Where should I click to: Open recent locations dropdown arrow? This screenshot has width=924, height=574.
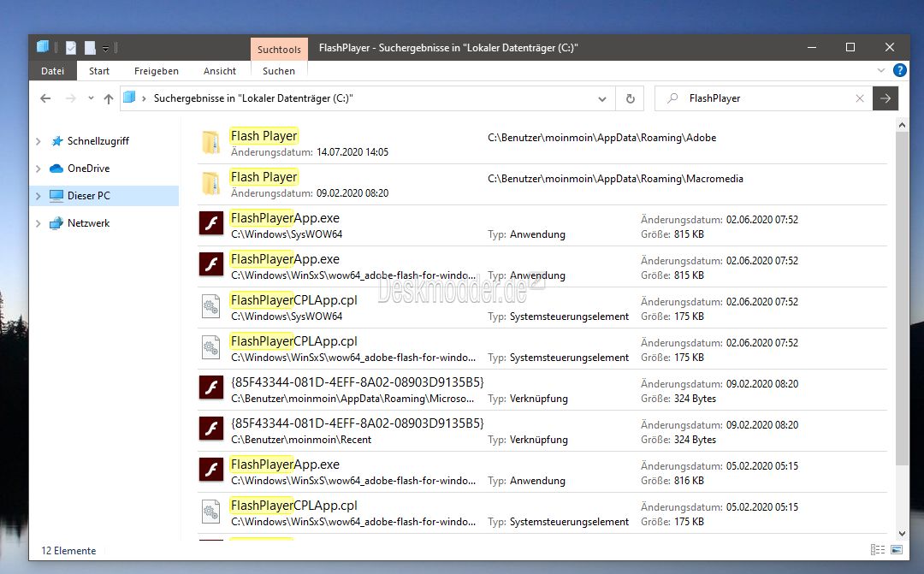click(x=91, y=98)
